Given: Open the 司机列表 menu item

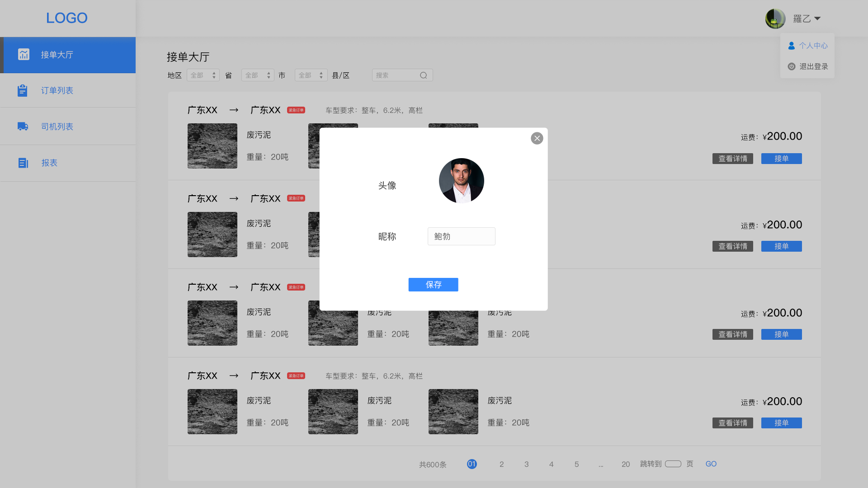Looking at the screenshot, I should pos(68,127).
